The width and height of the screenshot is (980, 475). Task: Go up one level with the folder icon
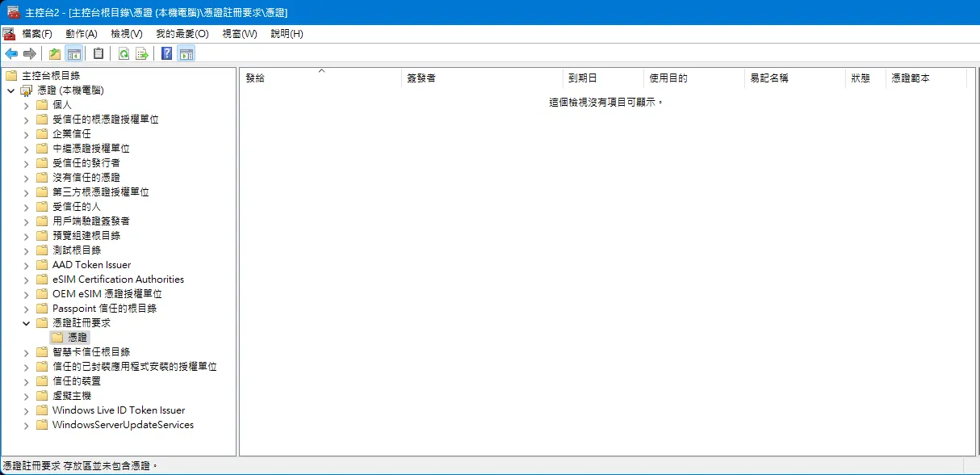click(54, 53)
